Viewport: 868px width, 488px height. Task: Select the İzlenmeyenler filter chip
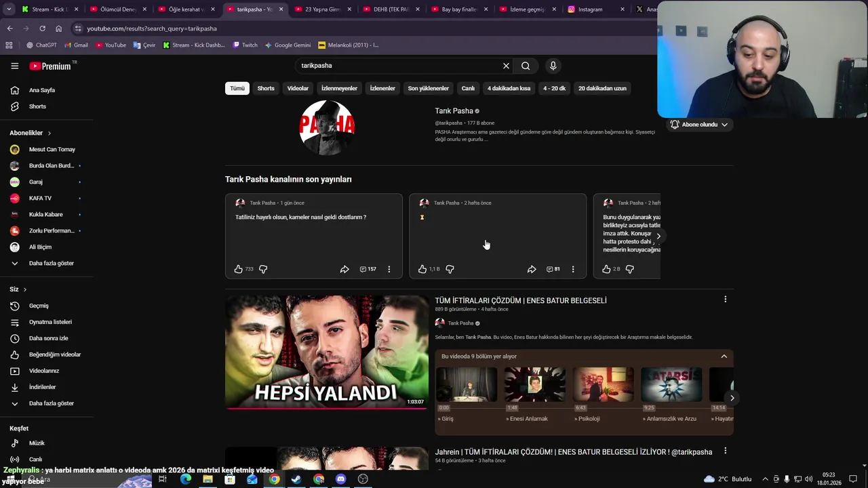click(339, 88)
